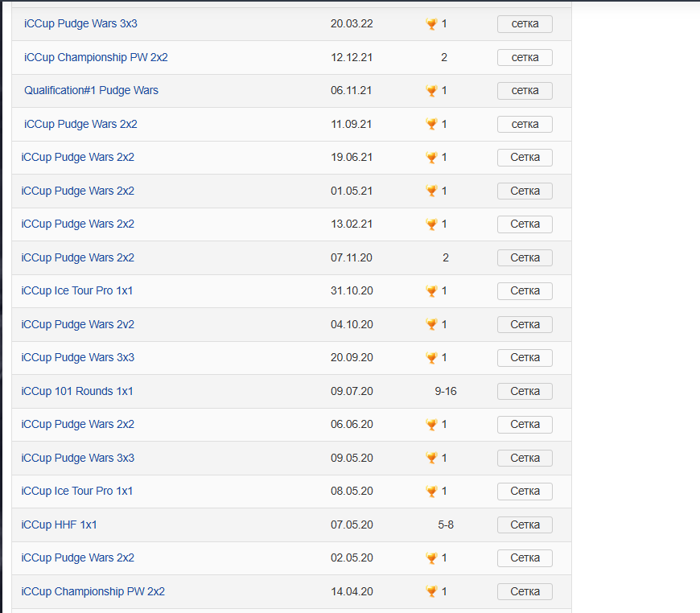Viewport: 700px width, 613px height.
Task: View bracket for iCCup 101 Rounds 1x1
Action: [x=525, y=391]
